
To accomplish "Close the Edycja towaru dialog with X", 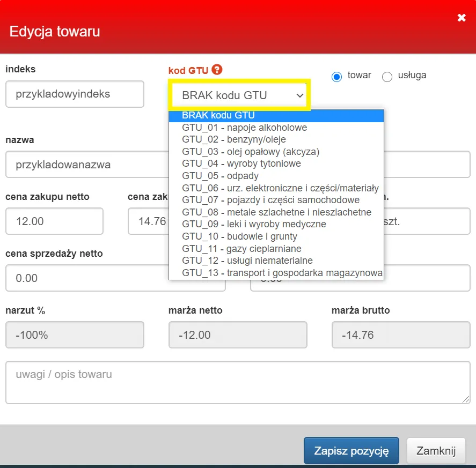I will point(461,18).
